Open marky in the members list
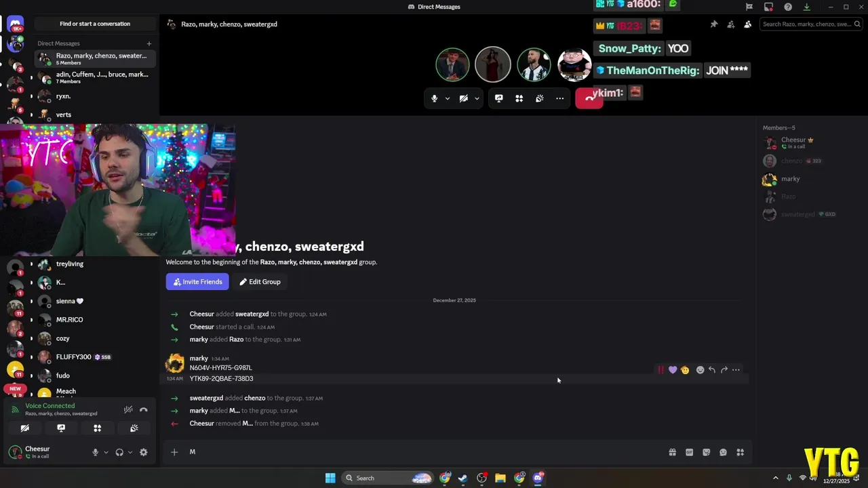This screenshot has width=868, height=488. pyautogui.click(x=807, y=179)
